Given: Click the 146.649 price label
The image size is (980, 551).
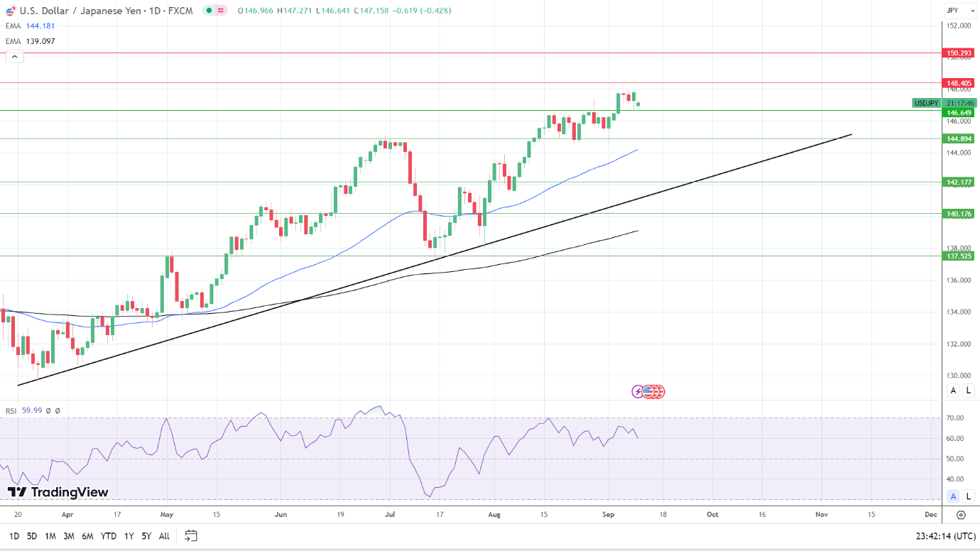Looking at the screenshot, I should [x=959, y=112].
